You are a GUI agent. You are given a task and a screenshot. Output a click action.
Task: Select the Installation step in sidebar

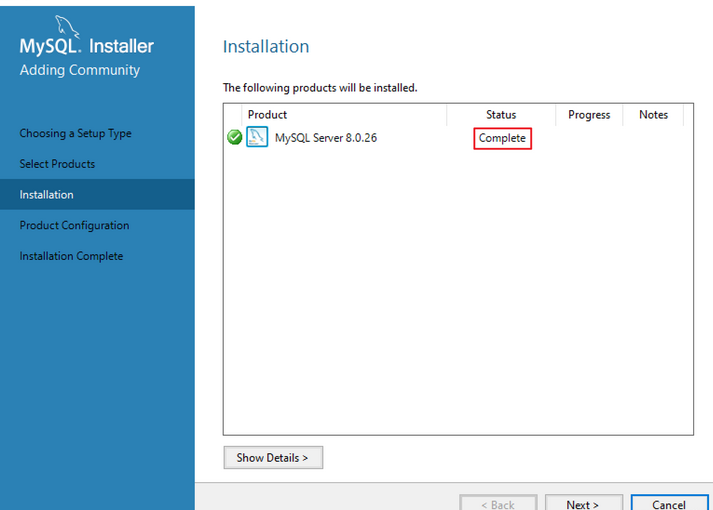[x=97, y=195]
